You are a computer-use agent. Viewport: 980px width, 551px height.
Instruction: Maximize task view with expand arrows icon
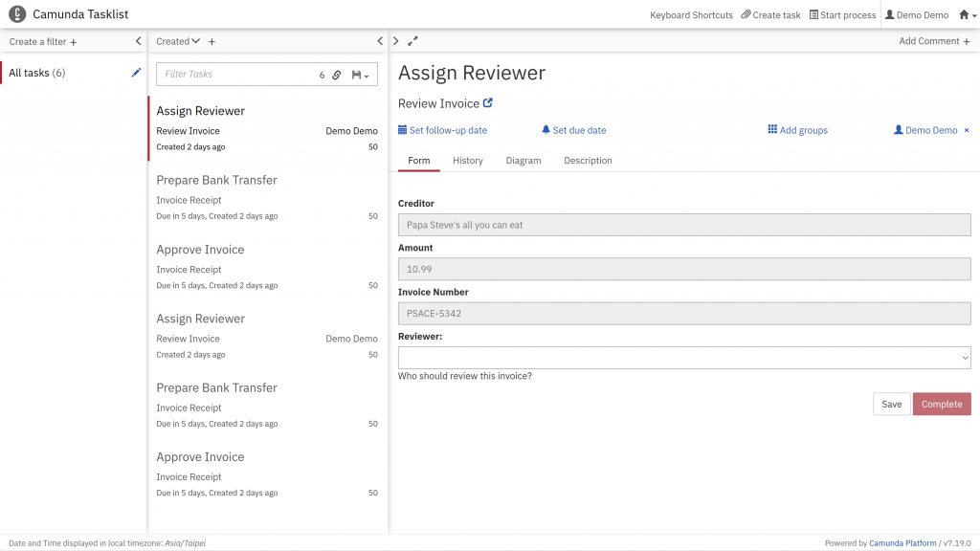pos(412,41)
